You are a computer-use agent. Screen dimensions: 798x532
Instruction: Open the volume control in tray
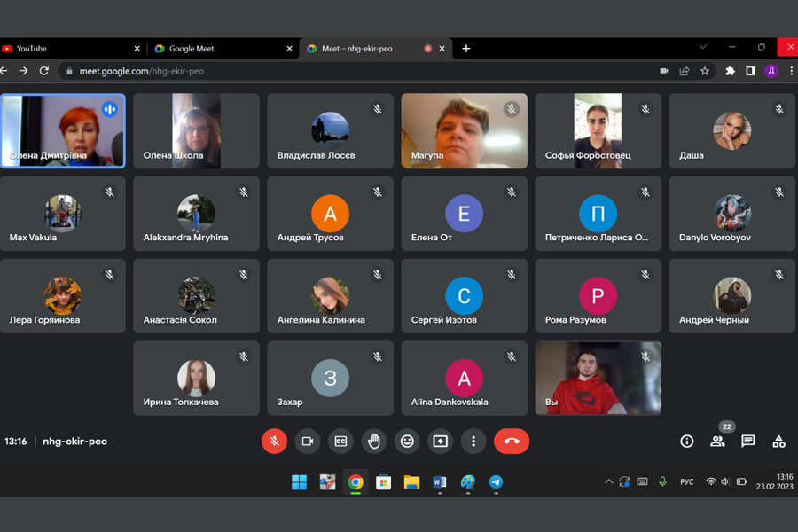tap(725, 481)
